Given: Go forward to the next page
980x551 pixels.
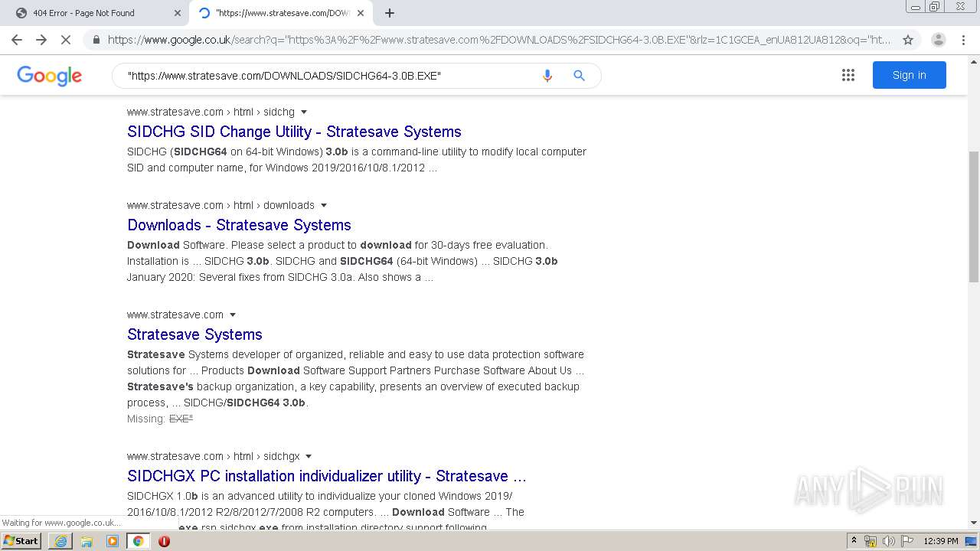Looking at the screenshot, I should [41, 40].
